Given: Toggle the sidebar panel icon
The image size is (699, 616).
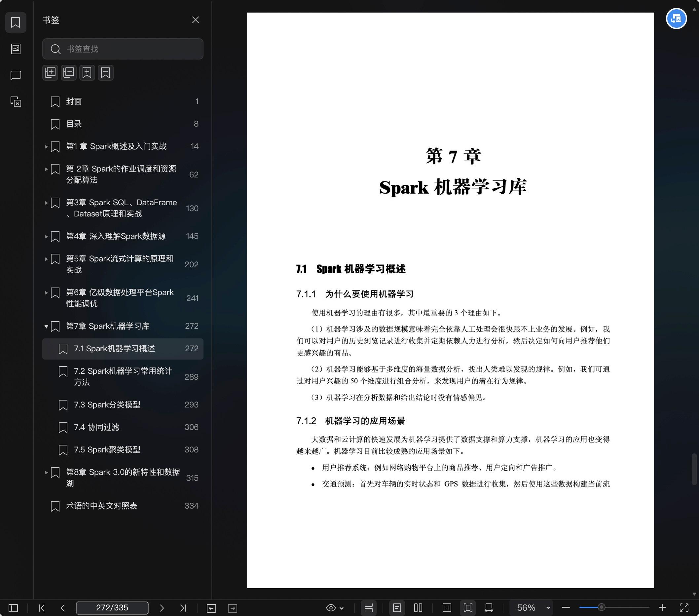Looking at the screenshot, I should [13, 608].
